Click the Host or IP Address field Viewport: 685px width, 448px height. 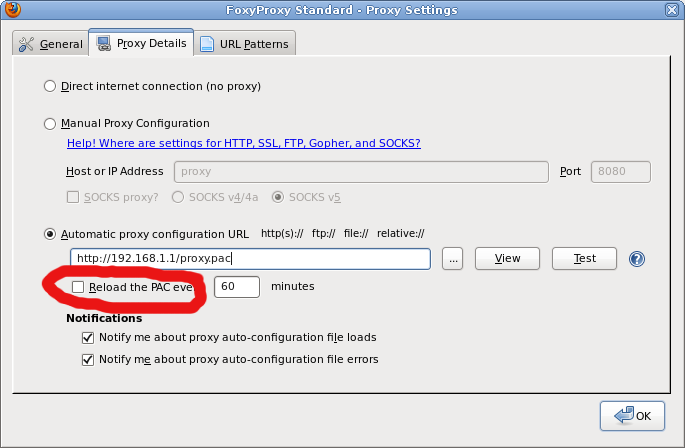(361, 172)
